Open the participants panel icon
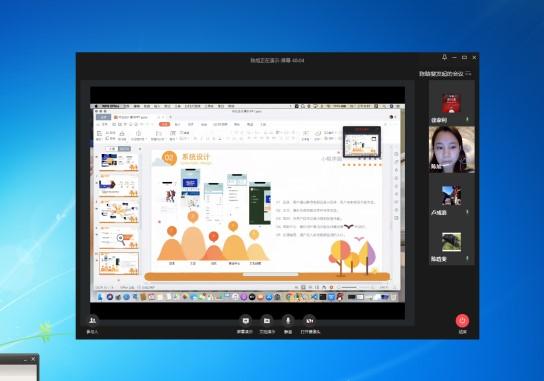The image size is (544, 381). point(92,320)
